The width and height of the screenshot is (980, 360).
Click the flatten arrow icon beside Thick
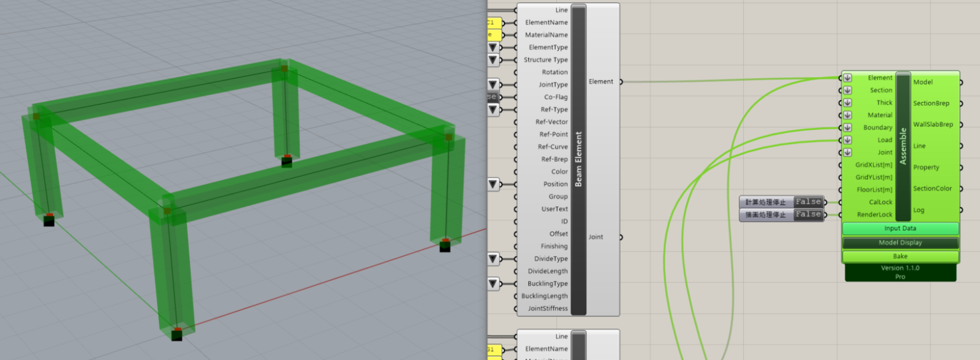847,103
